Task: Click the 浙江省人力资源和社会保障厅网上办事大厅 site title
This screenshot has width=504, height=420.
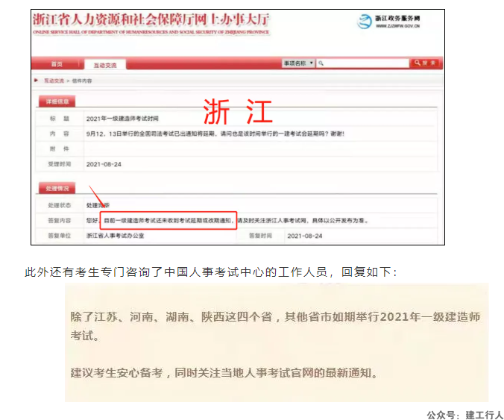Action: click(x=151, y=19)
